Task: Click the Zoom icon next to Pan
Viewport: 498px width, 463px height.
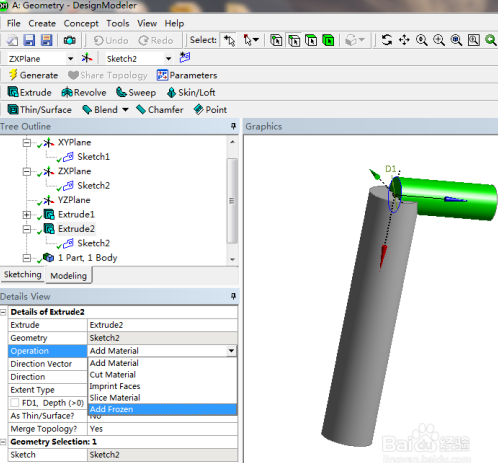Action: (x=422, y=40)
